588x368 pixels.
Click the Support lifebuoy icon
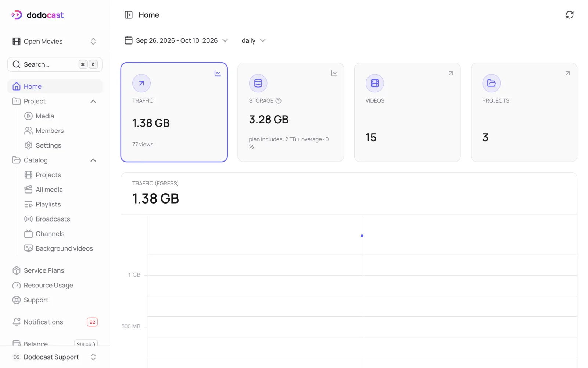(x=17, y=300)
